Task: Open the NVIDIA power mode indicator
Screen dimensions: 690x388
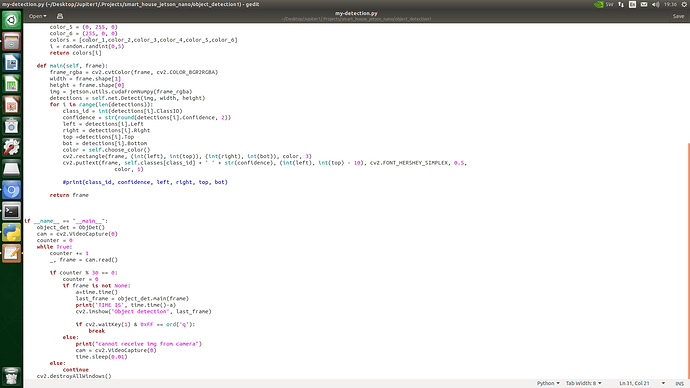Action: click(x=603, y=4)
